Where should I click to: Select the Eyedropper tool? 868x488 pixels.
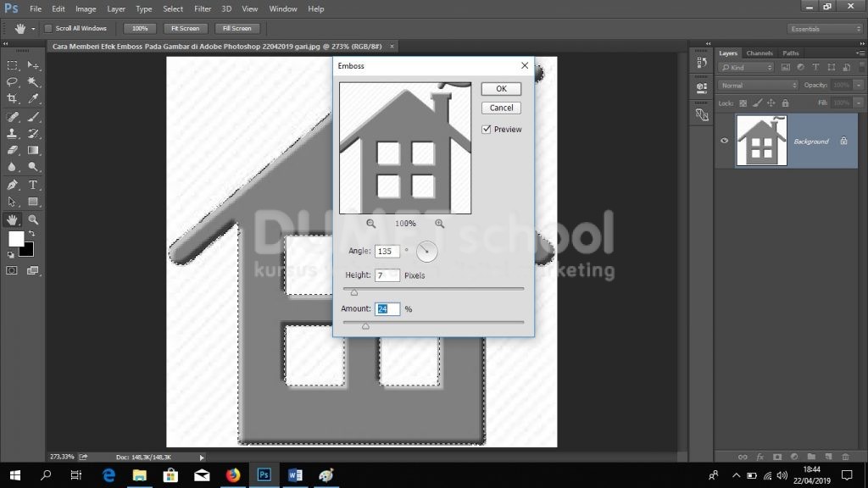point(33,98)
